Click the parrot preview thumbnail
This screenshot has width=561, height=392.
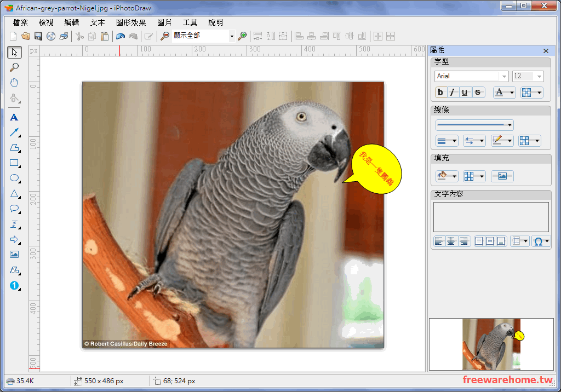491,344
